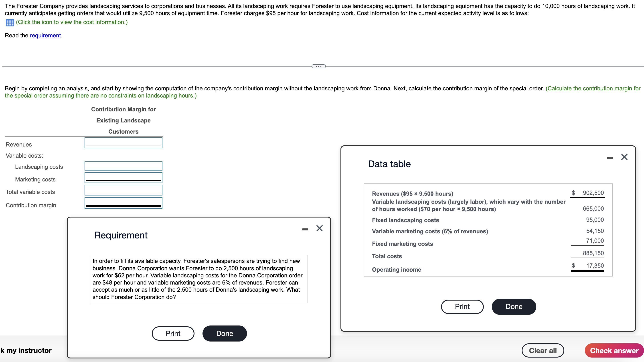
Task: Click the Marketing costs input field
Action: (x=123, y=178)
